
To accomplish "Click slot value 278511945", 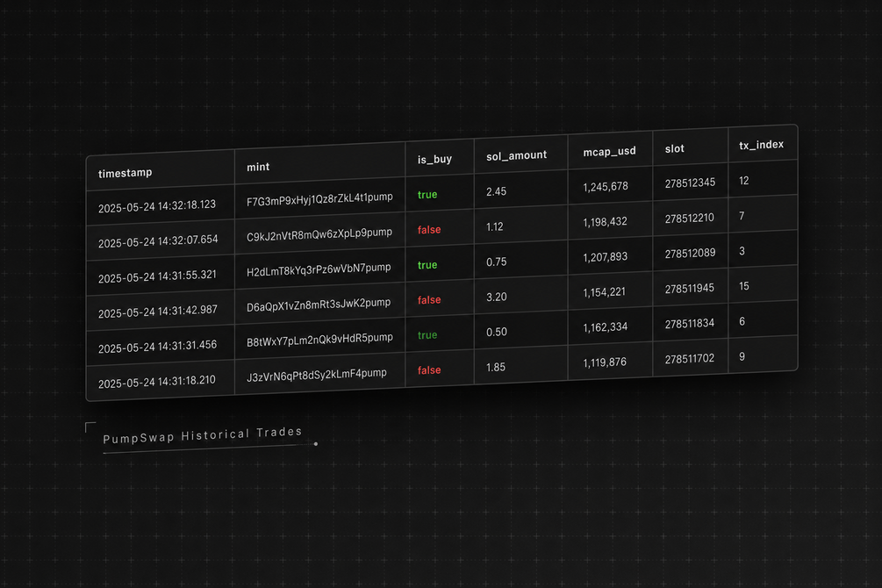I will (x=689, y=289).
